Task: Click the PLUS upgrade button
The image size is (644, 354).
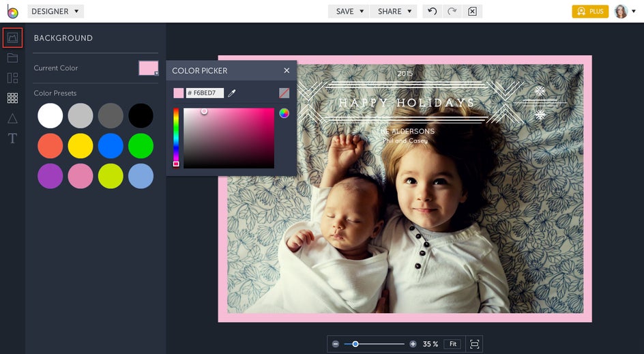Action: pyautogui.click(x=590, y=12)
